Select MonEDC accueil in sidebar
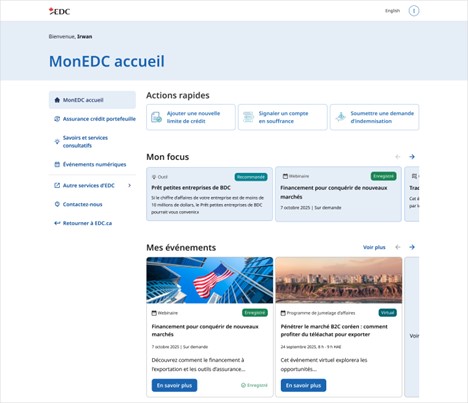Image resolution: width=468 pixels, height=403 pixels. [x=92, y=100]
